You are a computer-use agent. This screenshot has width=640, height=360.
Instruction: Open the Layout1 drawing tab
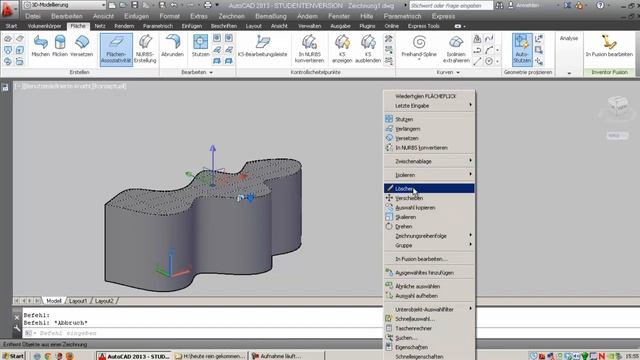click(x=78, y=301)
